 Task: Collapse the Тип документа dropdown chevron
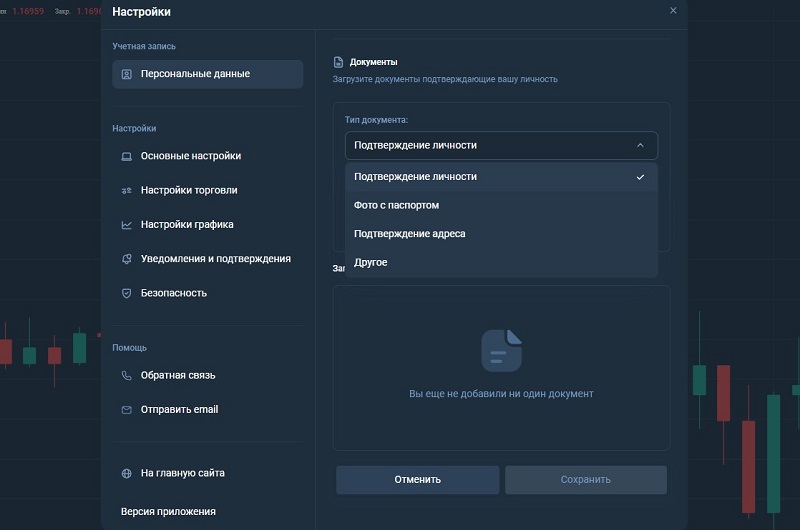point(640,145)
